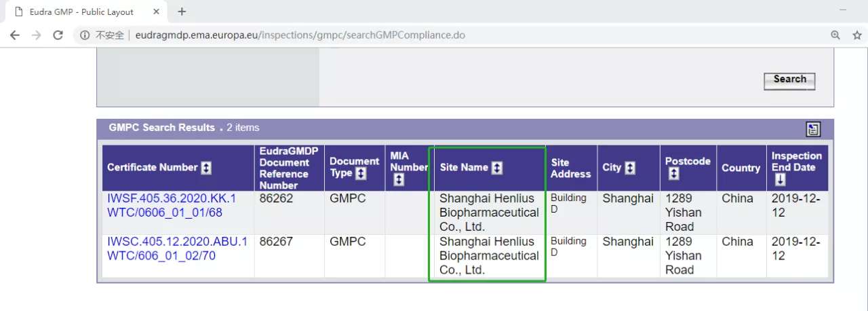
Task: Sort results by Document Type
Action: pyautogui.click(x=361, y=174)
